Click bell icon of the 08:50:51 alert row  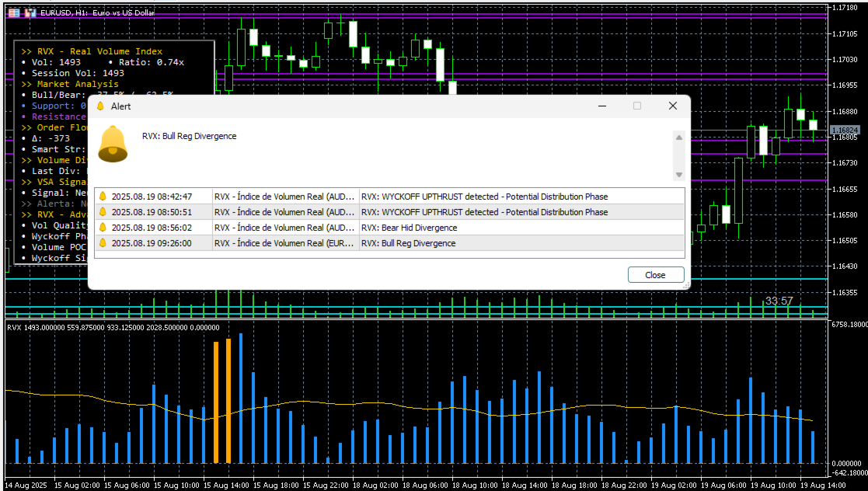tap(103, 212)
